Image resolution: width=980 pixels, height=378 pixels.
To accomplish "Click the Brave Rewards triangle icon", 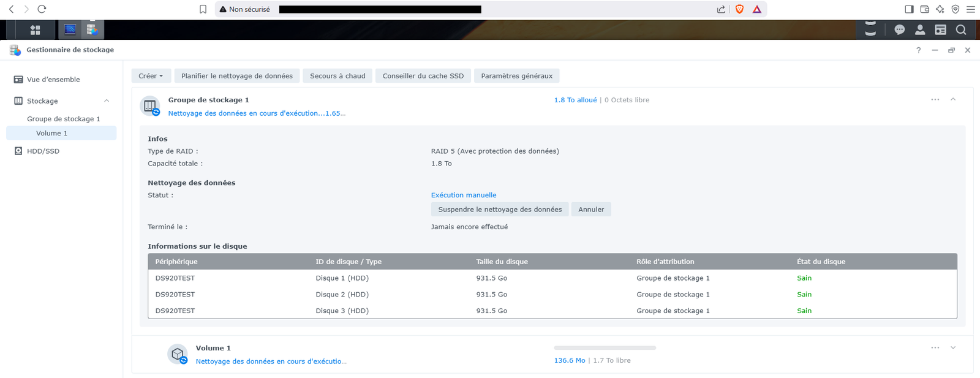I will 757,9.
